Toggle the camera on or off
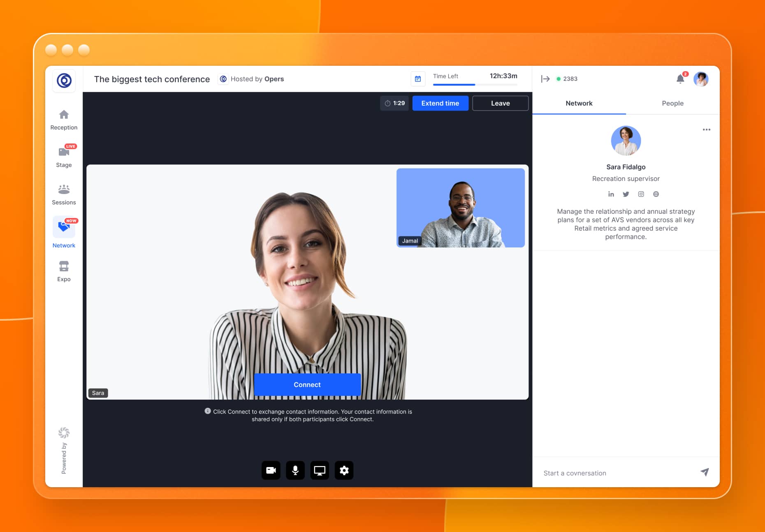765x532 pixels. pos(271,470)
